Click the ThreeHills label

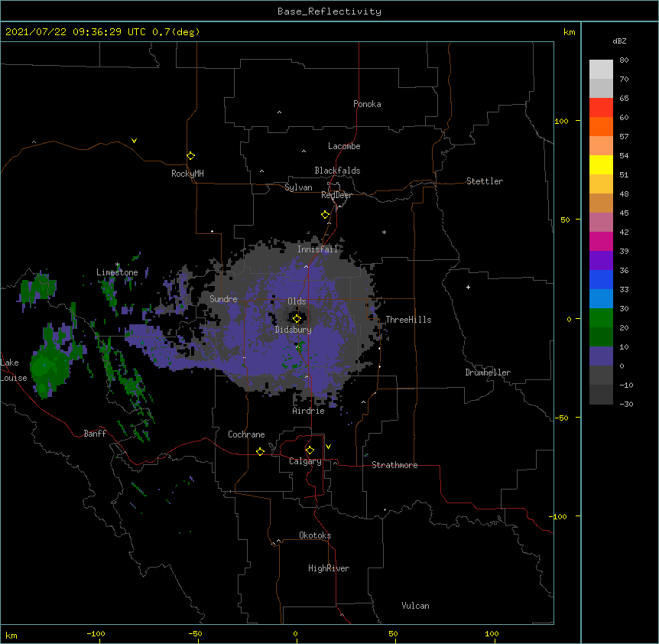pos(408,320)
